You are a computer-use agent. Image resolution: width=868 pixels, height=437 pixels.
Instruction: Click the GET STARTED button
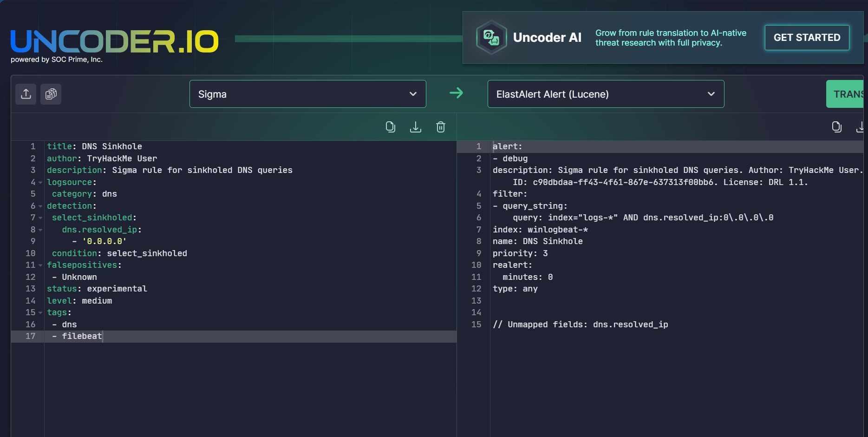point(807,38)
